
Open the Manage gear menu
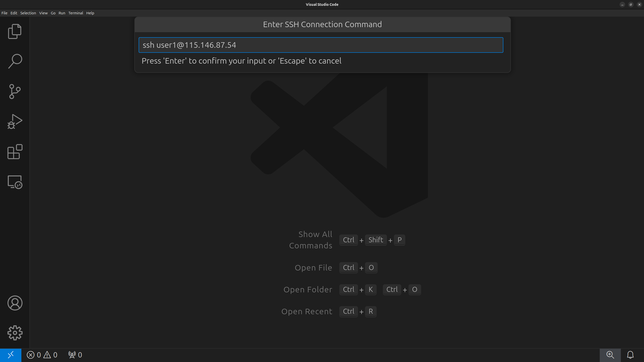[x=15, y=333]
